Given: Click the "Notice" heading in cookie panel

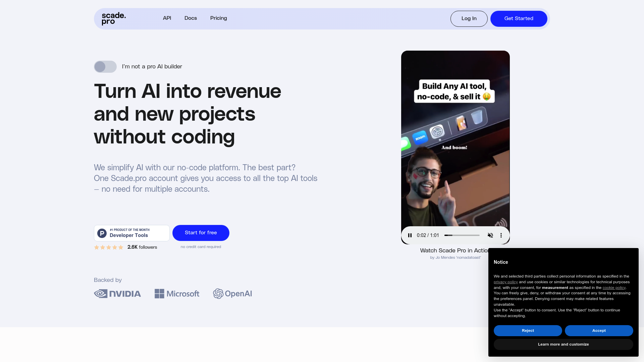Looking at the screenshot, I should pyautogui.click(x=501, y=262).
